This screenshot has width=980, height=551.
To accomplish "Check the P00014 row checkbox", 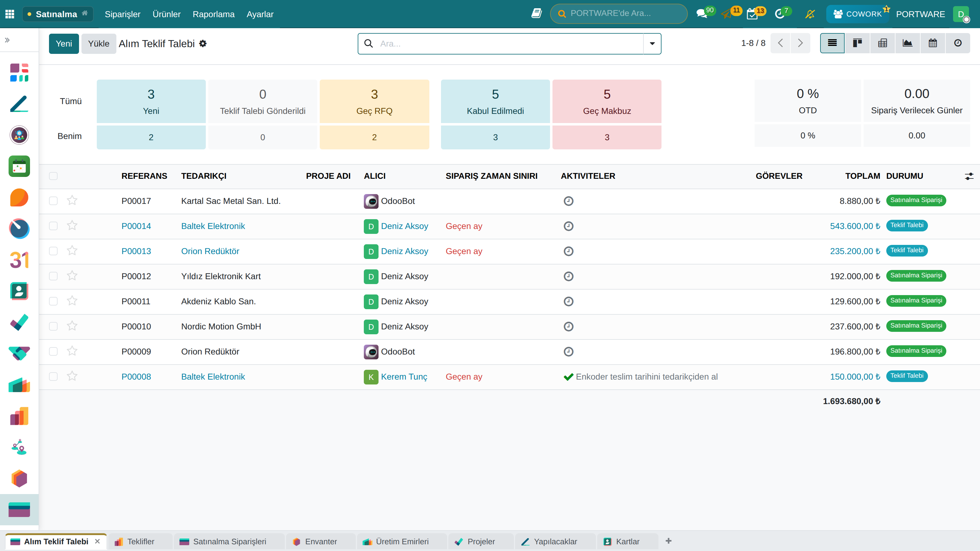I will [53, 226].
